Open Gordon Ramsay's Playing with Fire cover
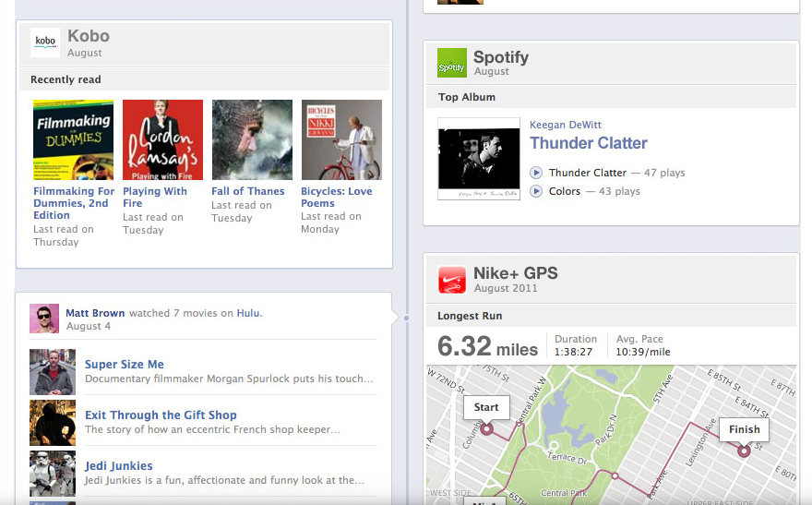 point(162,139)
